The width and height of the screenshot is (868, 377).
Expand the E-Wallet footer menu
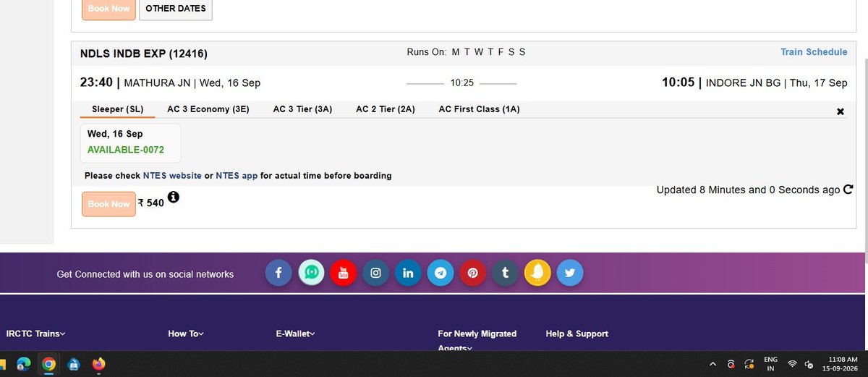295,334
